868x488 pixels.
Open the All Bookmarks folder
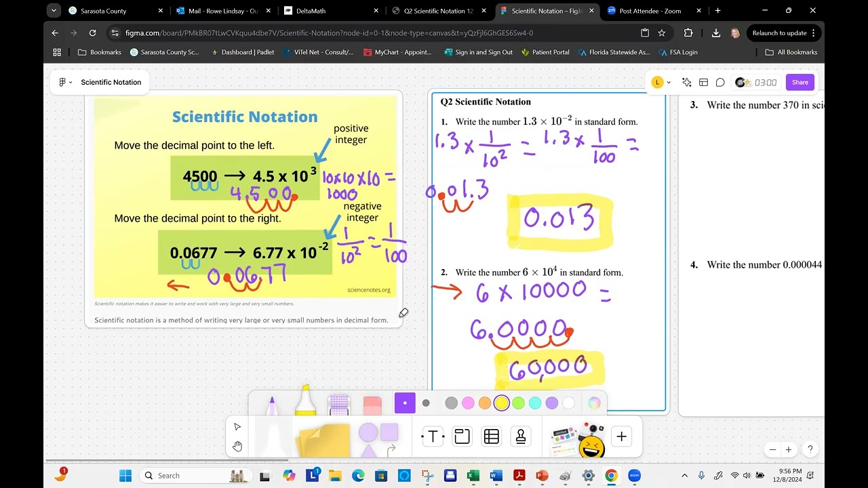791,52
